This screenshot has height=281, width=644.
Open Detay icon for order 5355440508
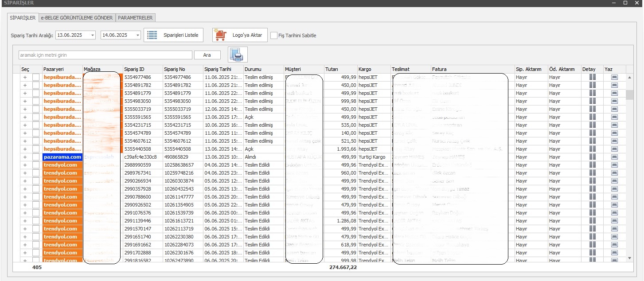coord(592,149)
